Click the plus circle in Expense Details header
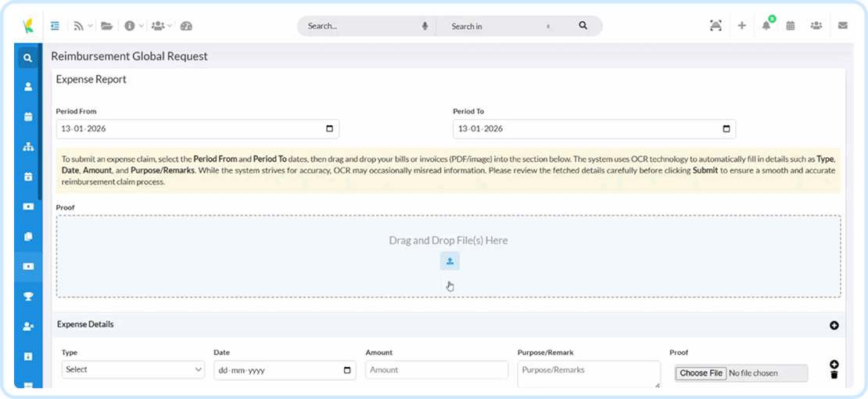Viewport: 868px width, 399px height. (834, 325)
